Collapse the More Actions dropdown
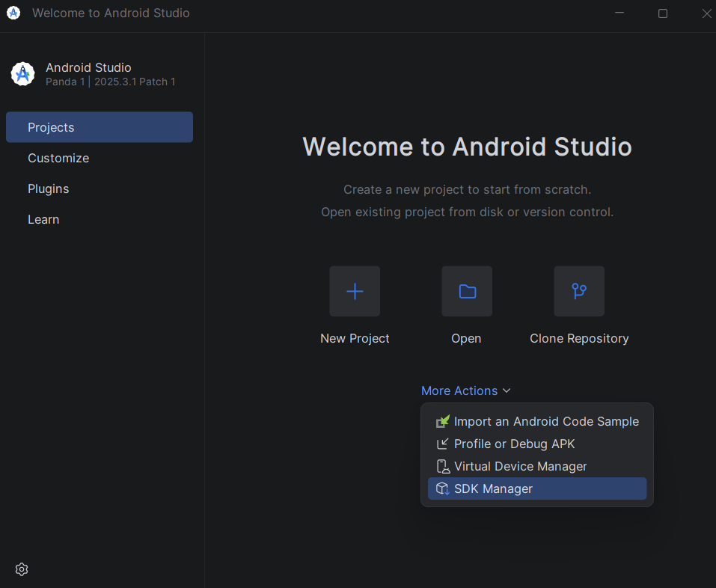716x588 pixels. click(x=459, y=391)
